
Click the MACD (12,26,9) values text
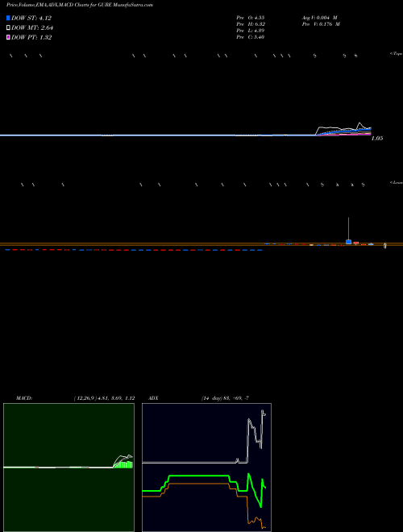(105, 398)
